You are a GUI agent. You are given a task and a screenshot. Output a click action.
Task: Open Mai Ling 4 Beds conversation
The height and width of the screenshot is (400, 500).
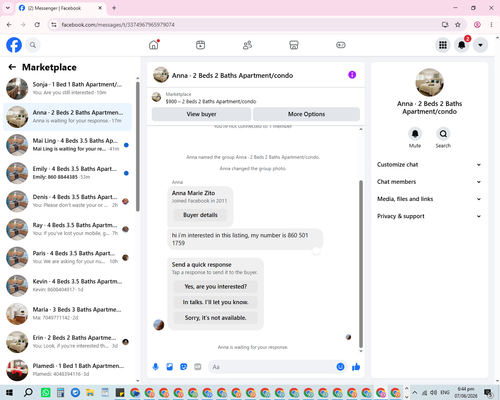coord(68,145)
